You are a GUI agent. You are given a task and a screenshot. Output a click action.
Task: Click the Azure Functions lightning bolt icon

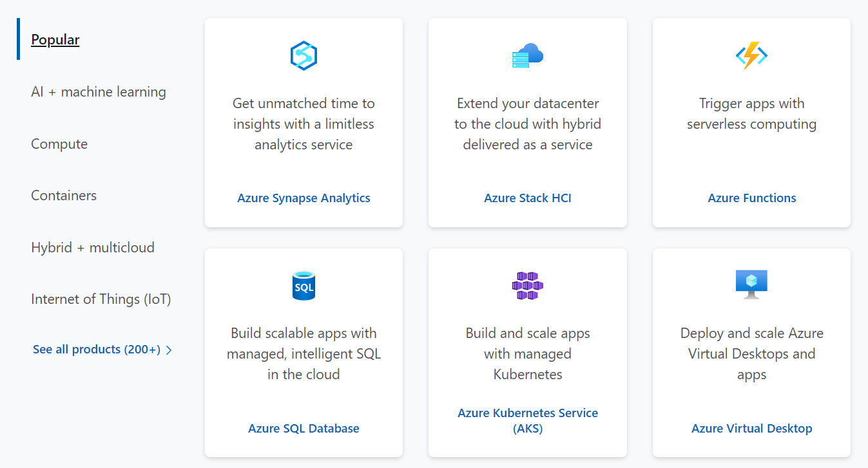[751, 56]
